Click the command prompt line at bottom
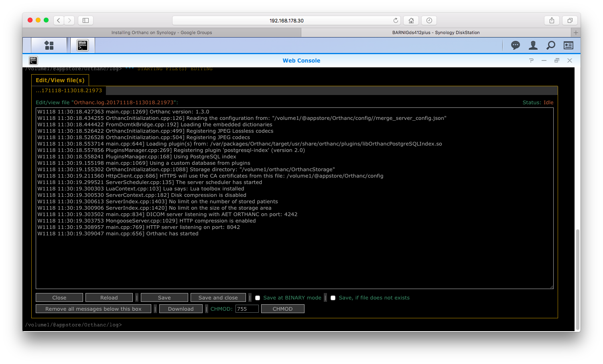The width and height of the screenshot is (603, 364). (x=73, y=325)
